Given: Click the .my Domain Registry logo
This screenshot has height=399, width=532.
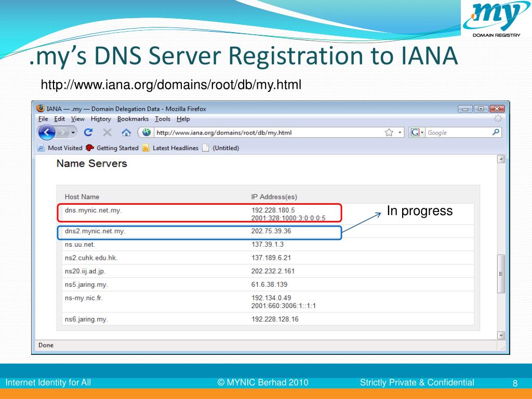Looking at the screenshot, I should [496, 19].
